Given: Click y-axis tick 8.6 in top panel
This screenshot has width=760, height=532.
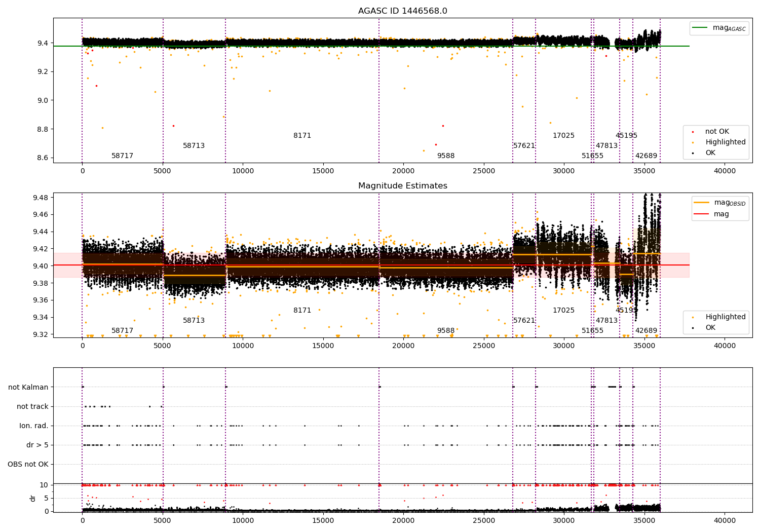Looking at the screenshot, I should coord(43,158).
